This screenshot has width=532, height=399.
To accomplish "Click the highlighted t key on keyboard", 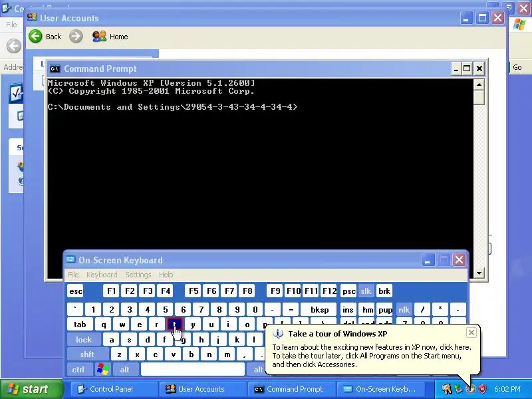I will click(x=175, y=325).
